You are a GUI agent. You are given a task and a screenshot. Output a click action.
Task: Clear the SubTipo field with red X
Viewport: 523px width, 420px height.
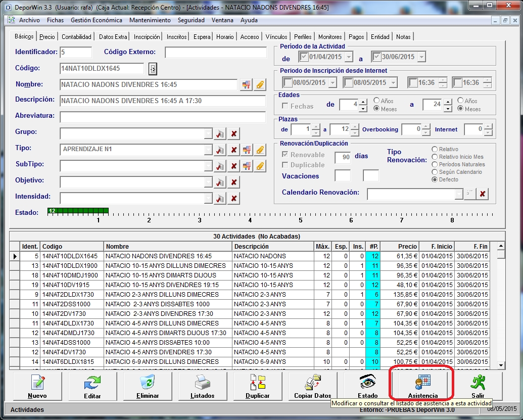tap(234, 166)
